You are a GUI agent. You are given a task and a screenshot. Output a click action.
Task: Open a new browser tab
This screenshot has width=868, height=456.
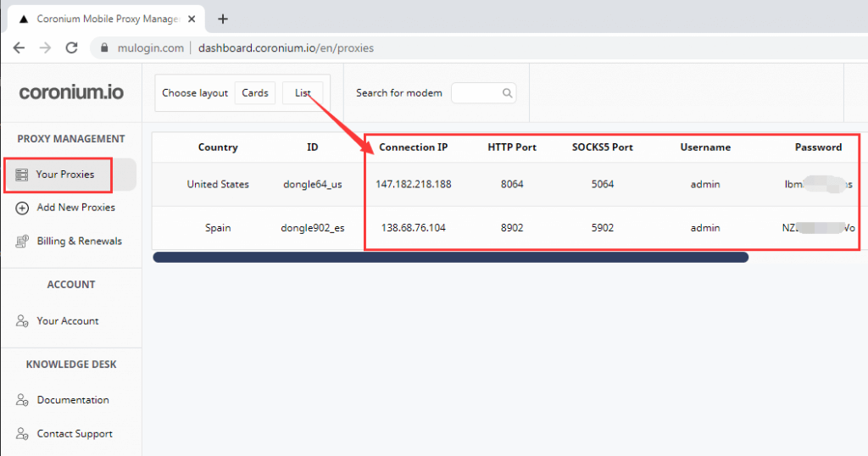[x=223, y=19]
